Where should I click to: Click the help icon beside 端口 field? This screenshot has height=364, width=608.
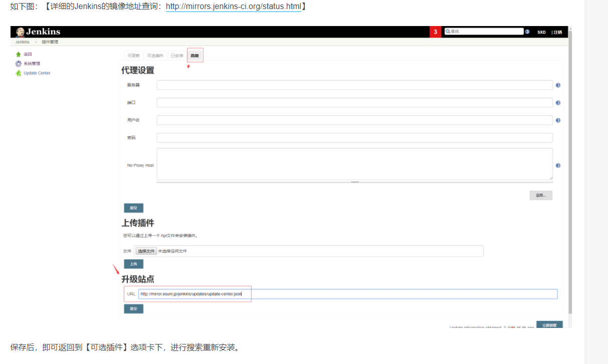click(x=558, y=103)
